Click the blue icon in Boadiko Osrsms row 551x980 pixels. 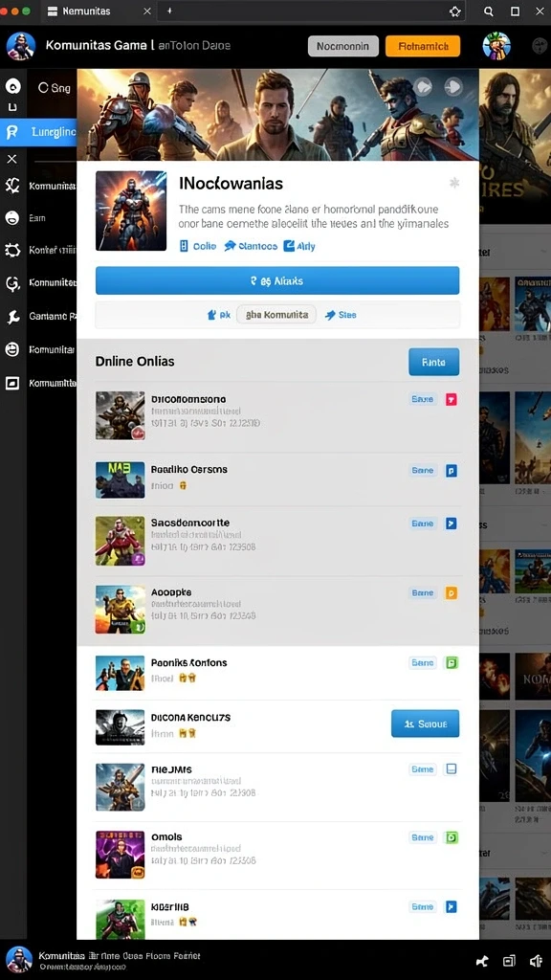[x=452, y=471]
